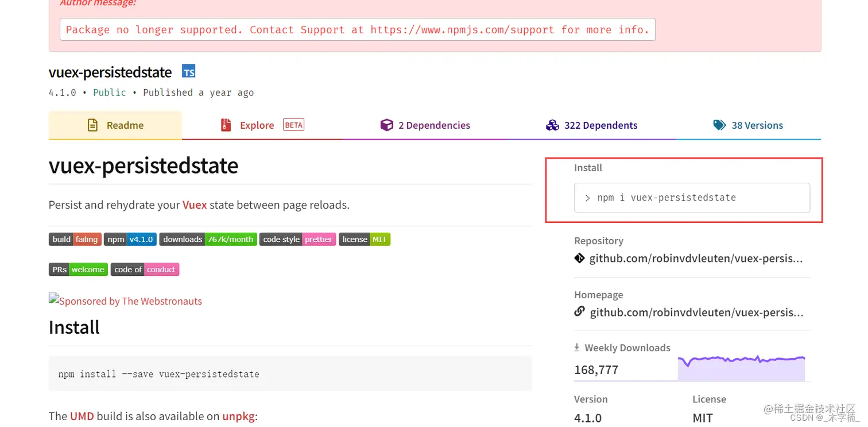Click the code of conduct badge
Image resolution: width=868 pixels, height=427 pixels.
coord(145,269)
